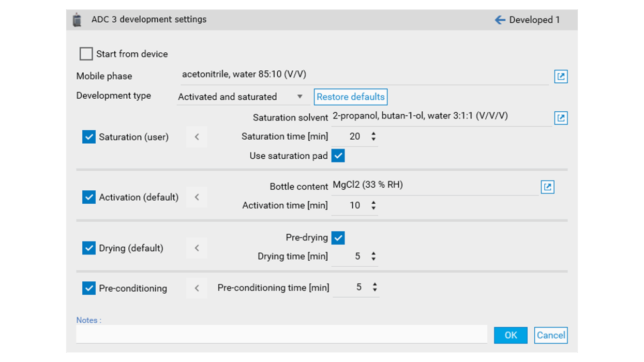Dismiss the dialog via the Cancel button
The image size is (644, 362).
pos(550,335)
